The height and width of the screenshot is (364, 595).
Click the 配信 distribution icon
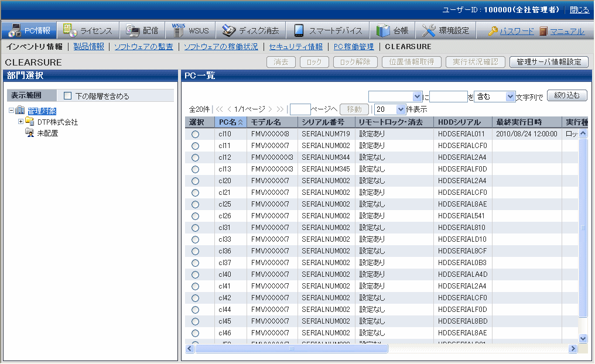click(132, 30)
